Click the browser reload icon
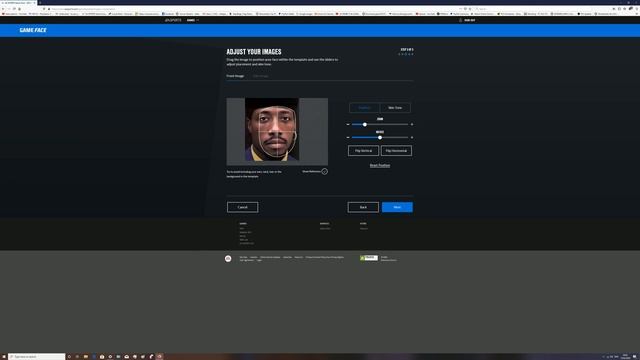The width and height of the screenshot is (640, 360). pyautogui.click(x=14, y=9)
